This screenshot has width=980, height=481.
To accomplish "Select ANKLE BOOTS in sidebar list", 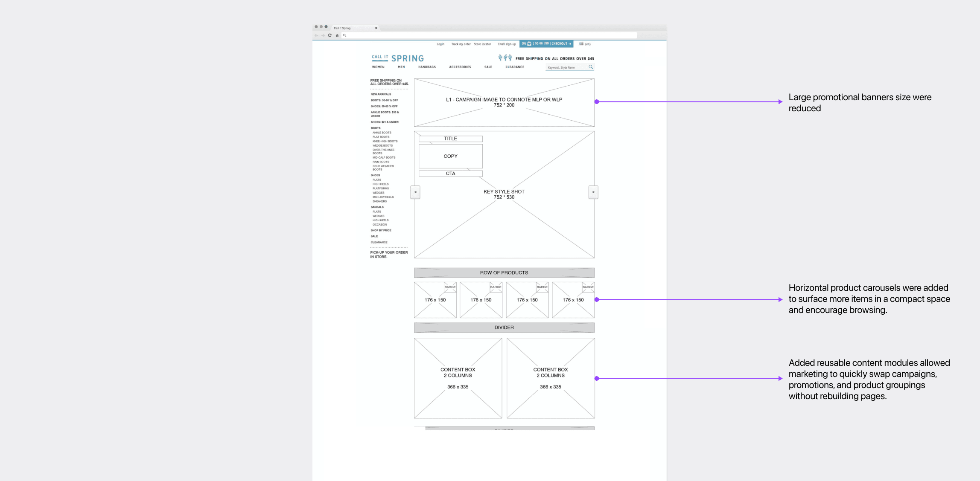I will [382, 133].
